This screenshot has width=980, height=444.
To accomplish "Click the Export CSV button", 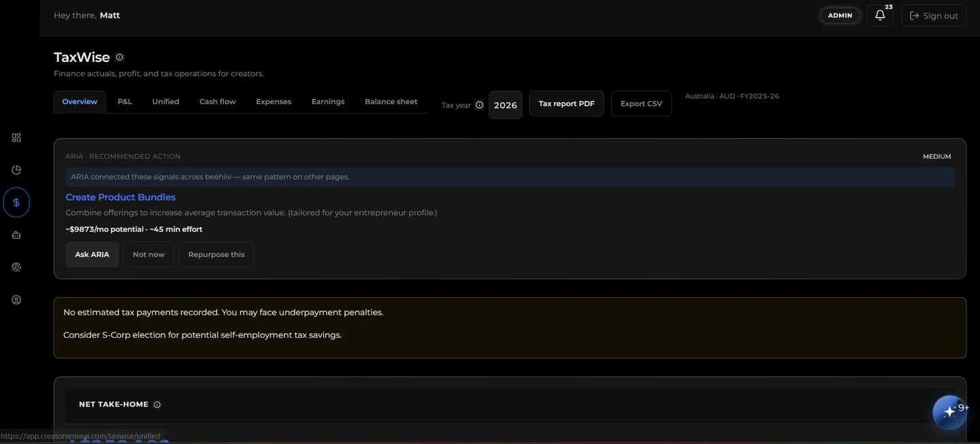I will pos(641,104).
